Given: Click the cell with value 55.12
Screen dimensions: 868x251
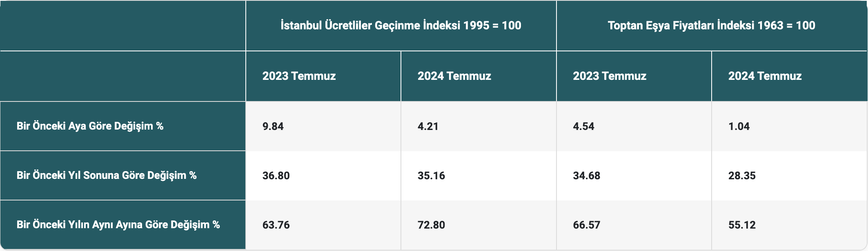Looking at the screenshot, I should tap(742, 225).
